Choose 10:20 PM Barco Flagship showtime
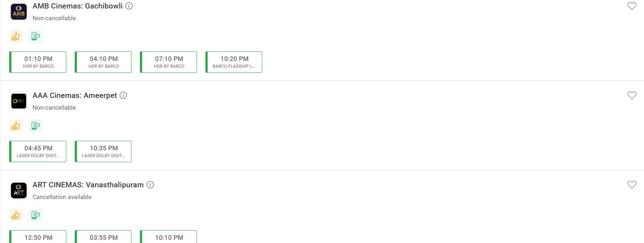Viewport: 644px width, 243px height. pyautogui.click(x=234, y=62)
